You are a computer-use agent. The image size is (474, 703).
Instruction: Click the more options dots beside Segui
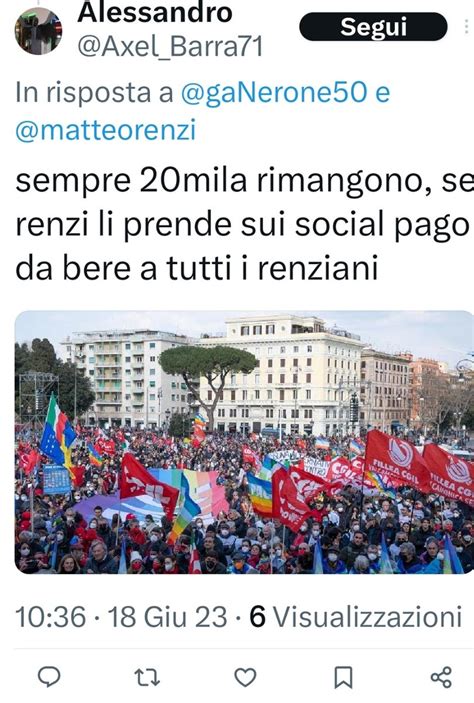(468, 27)
